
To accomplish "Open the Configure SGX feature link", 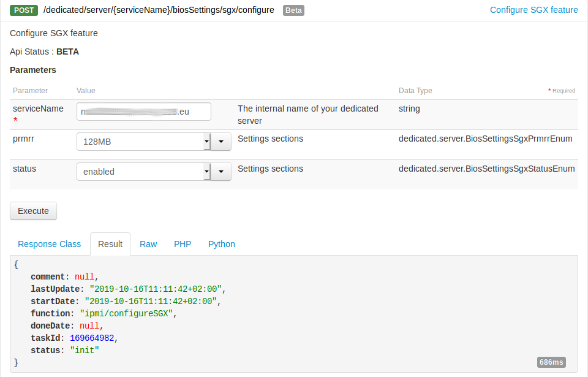I will pyautogui.click(x=533, y=10).
